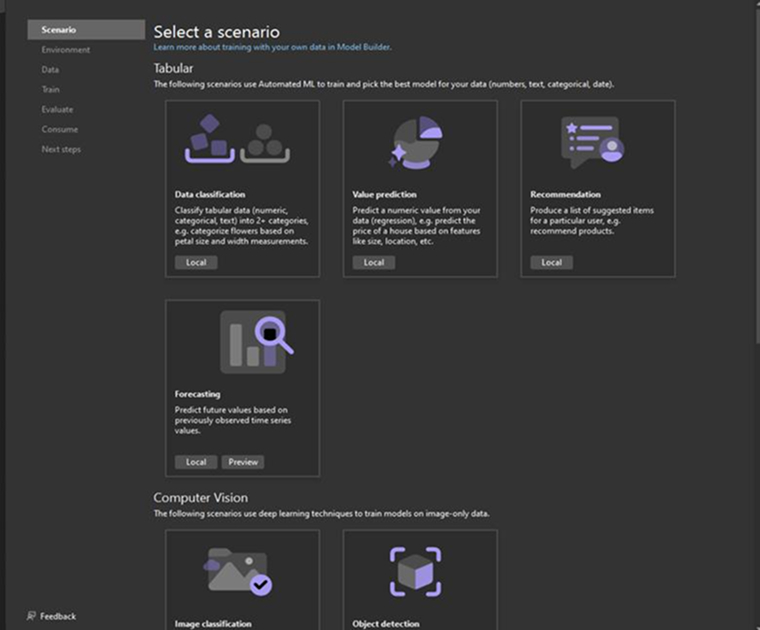Click the Value prediction pie chart icon
The height and width of the screenshot is (630, 760).
419,141
